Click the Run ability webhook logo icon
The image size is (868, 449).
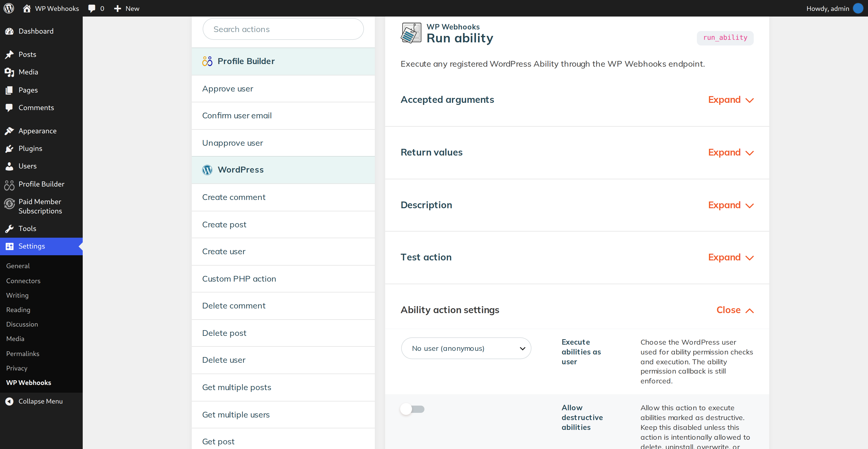pyautogui.click(x=411, y=33)
